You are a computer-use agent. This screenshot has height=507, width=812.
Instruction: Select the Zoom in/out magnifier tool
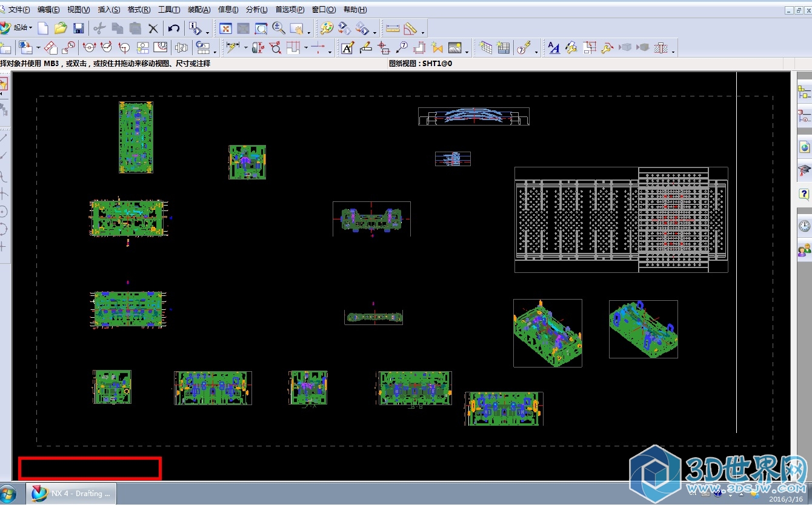tap(279, 28)
